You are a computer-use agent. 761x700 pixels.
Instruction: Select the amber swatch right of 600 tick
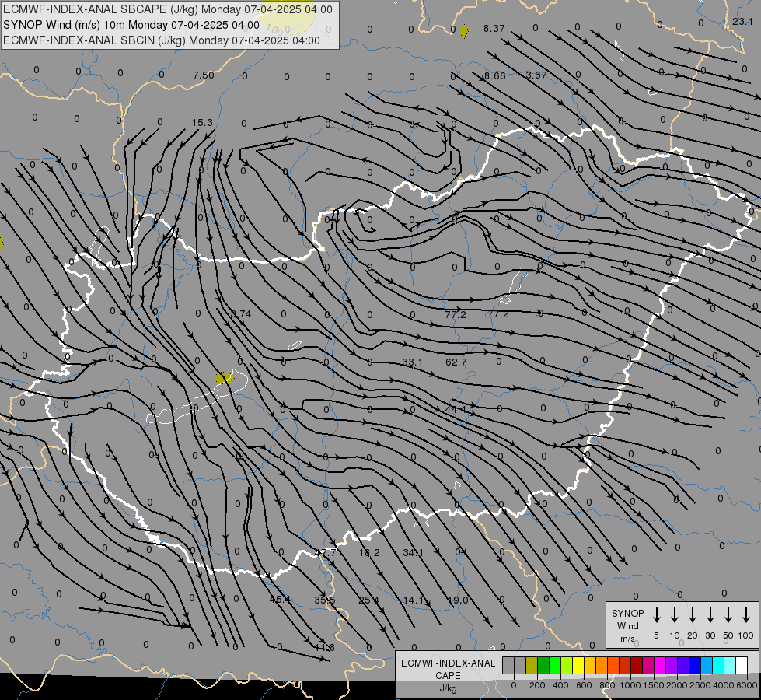point(590,665)
